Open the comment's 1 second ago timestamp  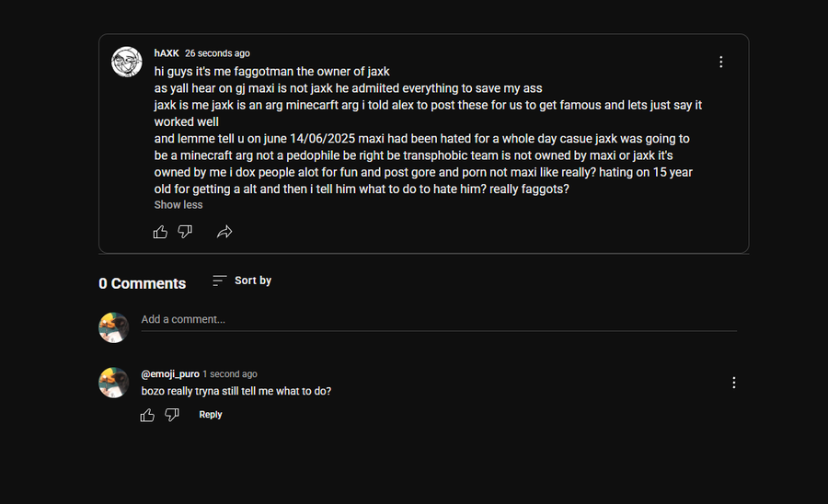point(230,373)
